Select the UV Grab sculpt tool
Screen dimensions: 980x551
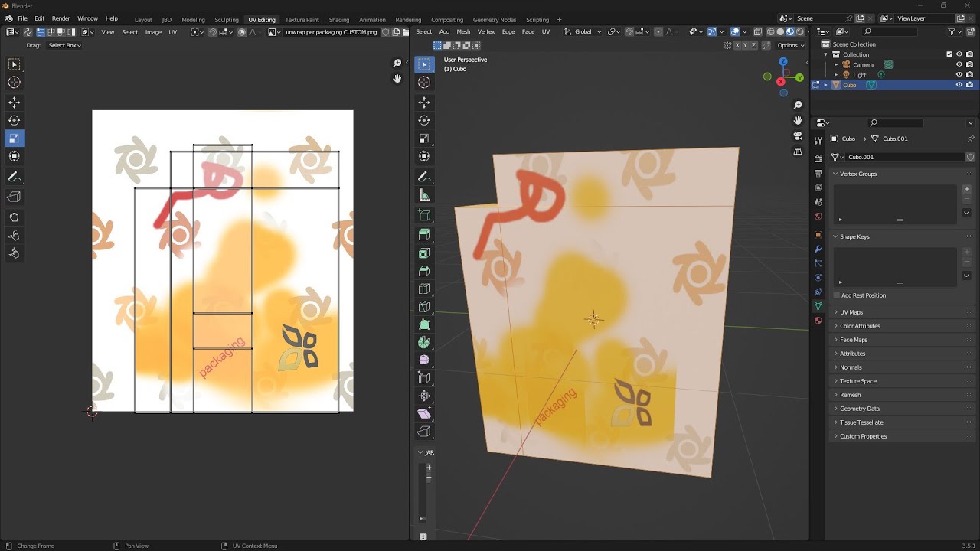point(14,217)
